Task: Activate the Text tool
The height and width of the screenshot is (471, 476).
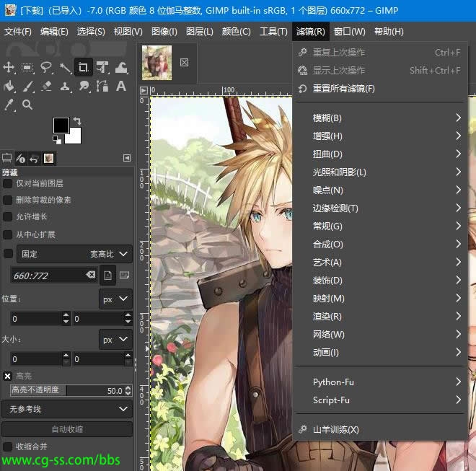Action: (121, 87)
